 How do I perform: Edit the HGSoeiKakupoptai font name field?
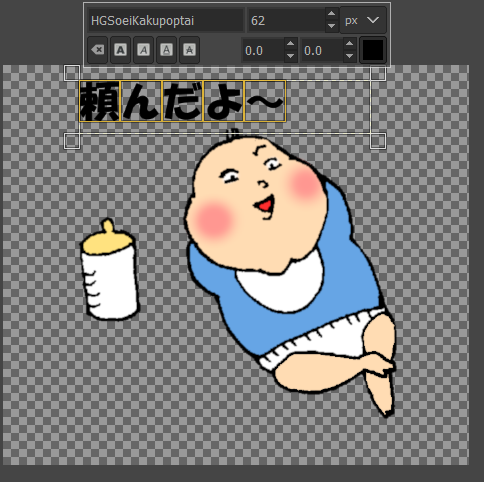click(166, 21)
